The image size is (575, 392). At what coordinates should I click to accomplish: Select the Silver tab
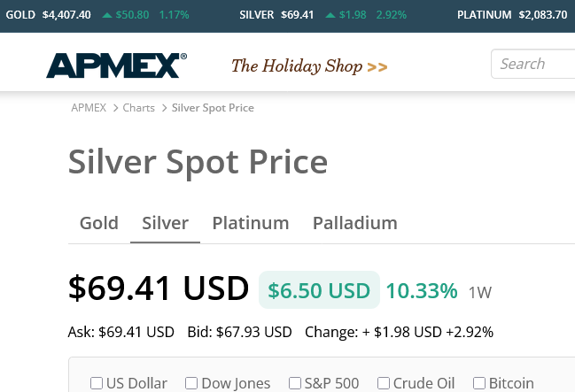[x=166, y=223]
